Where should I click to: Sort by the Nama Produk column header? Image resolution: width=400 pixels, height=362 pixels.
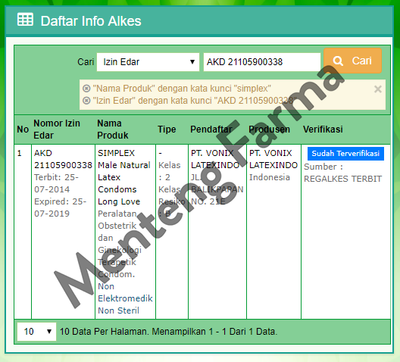tap(113, 129)
